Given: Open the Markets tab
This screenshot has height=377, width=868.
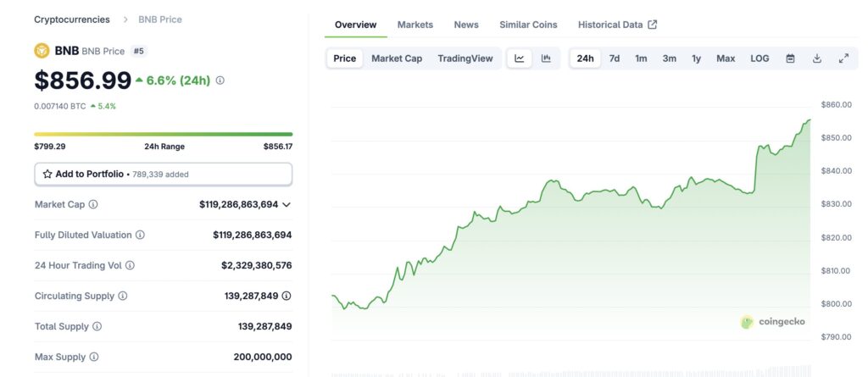Looking at the screenshot, I should click(x=415, y=25).
